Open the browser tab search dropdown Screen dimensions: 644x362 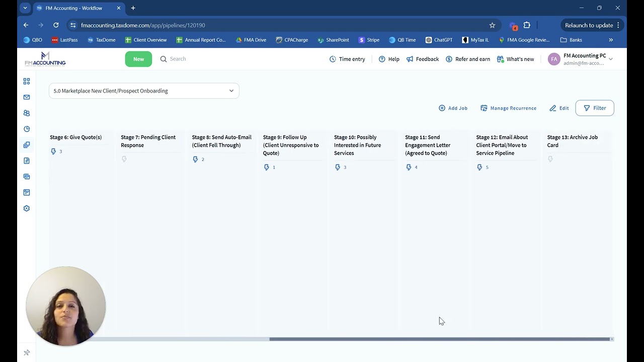[x=25, y=8]
